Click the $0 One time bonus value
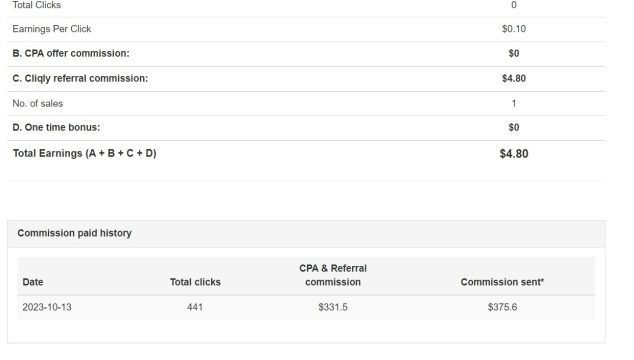 514,127
